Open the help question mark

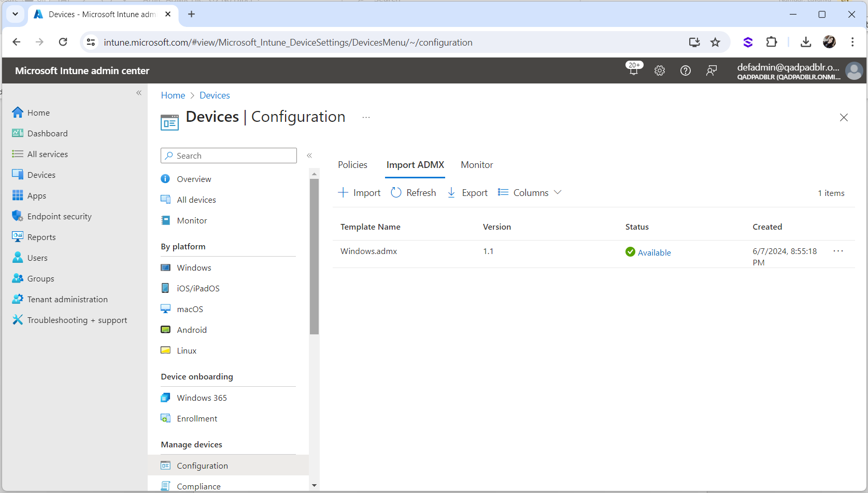(685, 71)
